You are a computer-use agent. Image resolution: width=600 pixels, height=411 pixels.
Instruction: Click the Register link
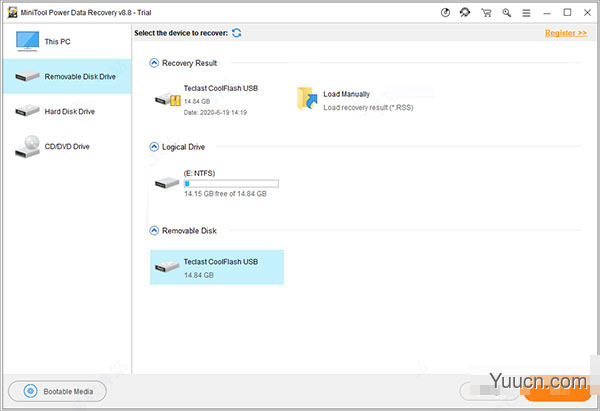(566, 33)
